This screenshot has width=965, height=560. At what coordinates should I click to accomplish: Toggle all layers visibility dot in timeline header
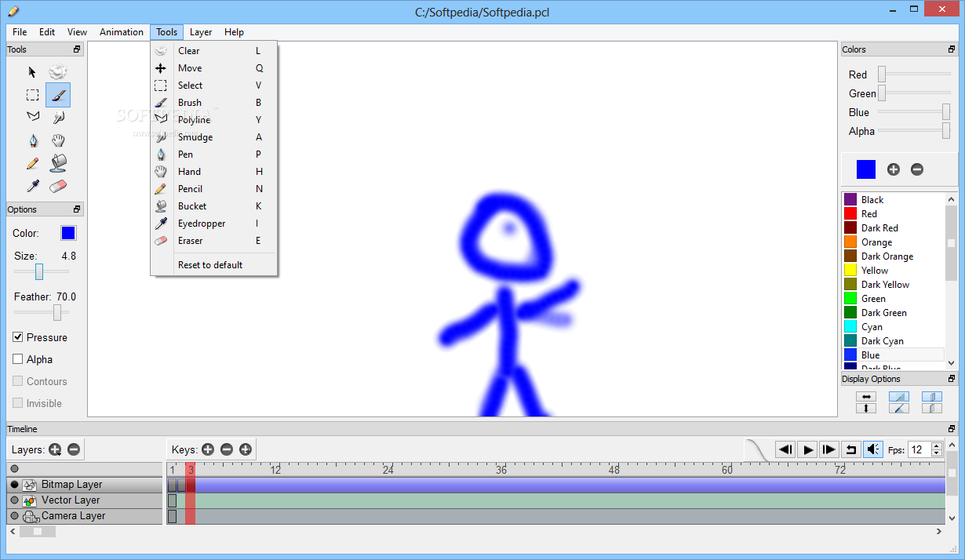14,469
